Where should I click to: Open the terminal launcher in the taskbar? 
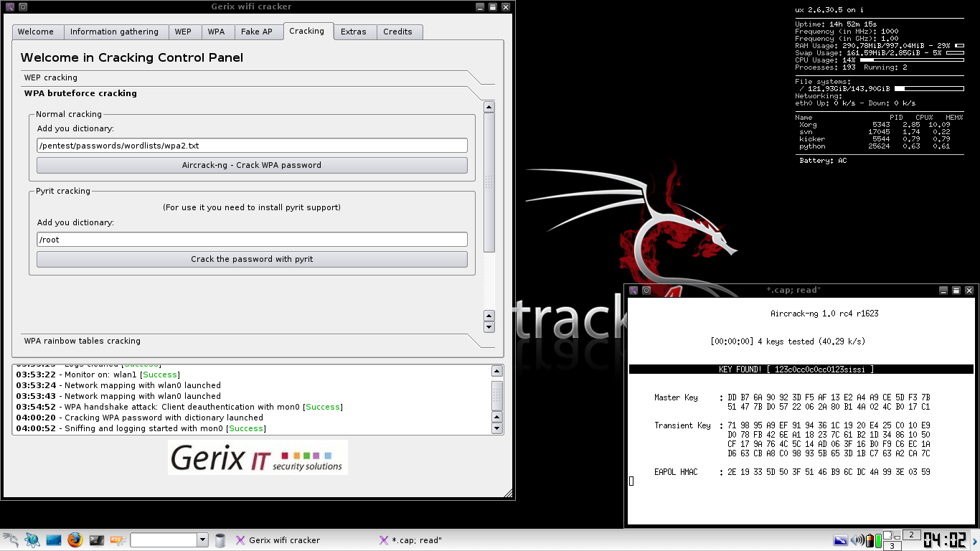(97, 540)
